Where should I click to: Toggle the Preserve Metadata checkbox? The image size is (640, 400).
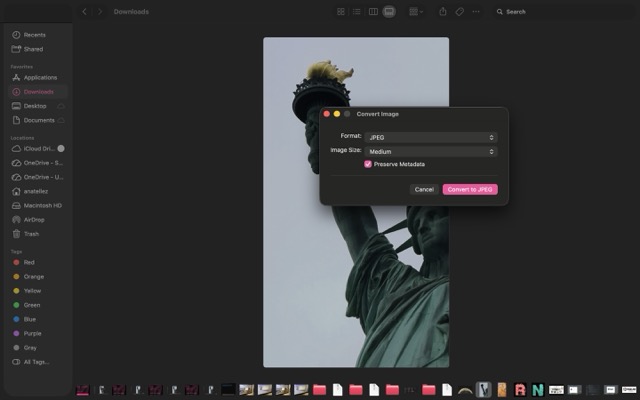368,164
